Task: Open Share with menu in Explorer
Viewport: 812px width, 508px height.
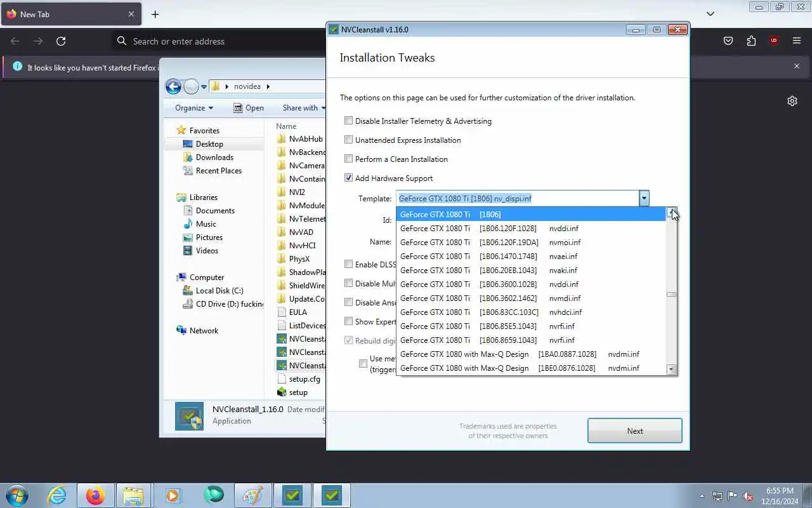Action: coord(304,107)
